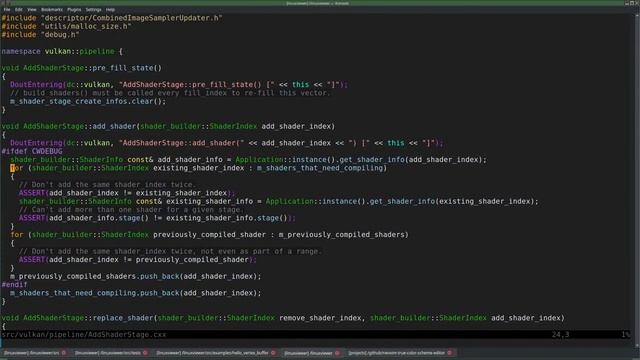640x360 pixels.
Task: Click 'm_shaders_that_need_compiling.push_back' line
Action: pos(136,293)
